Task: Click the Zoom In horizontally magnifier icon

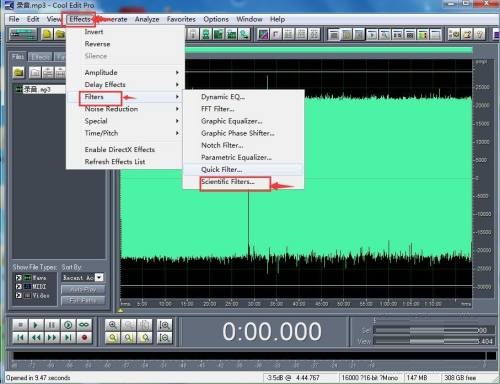Action: tap(113, 324)
